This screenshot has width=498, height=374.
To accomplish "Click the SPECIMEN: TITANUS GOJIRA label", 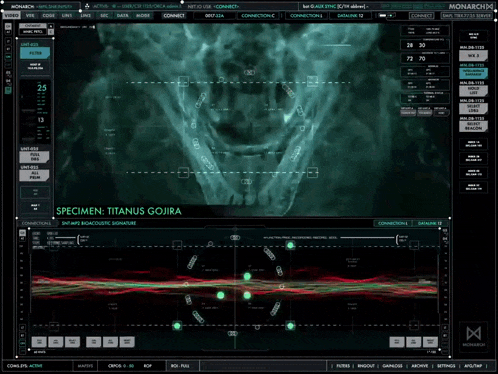I will tap(119, 211).
